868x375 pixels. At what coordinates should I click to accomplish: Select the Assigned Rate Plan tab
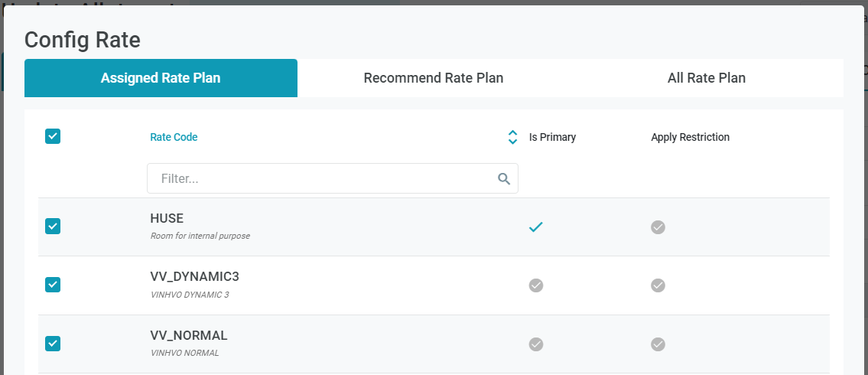[161, 78]
